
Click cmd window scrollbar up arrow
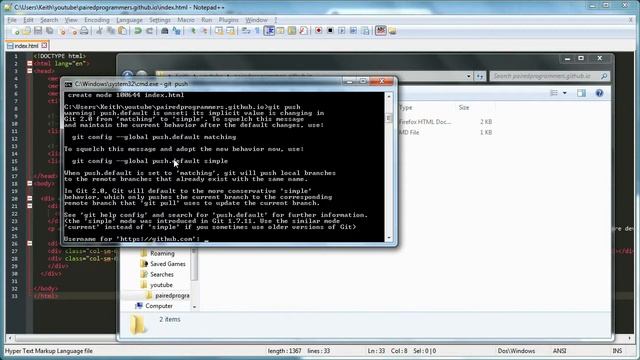(389, 97)
